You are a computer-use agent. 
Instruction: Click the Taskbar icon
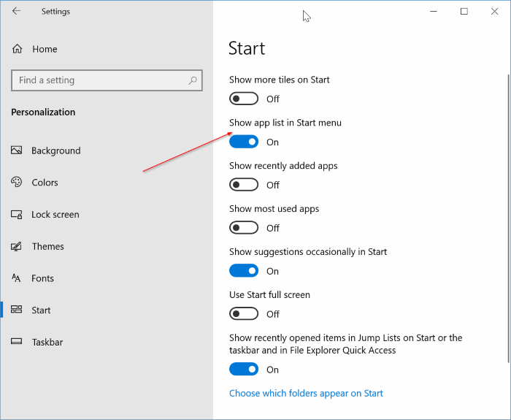[x=16, y=341]
